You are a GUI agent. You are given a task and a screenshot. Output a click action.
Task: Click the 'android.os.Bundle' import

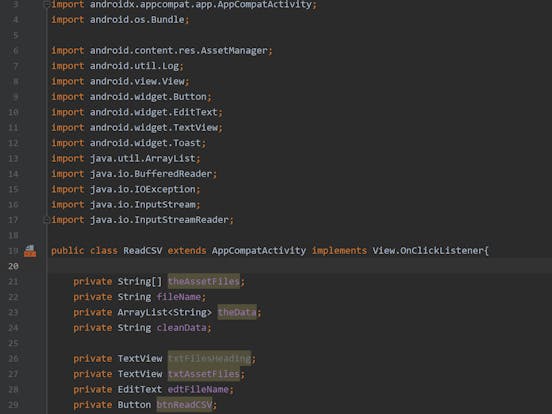(137, 20)
